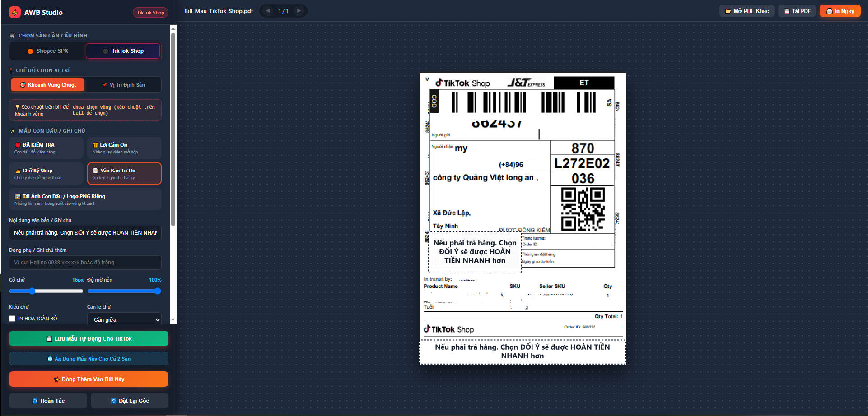Click the Qty Total line on bill
Image resolution: width=868 pixels, height=416 pixels.
[x=608, y=316]
